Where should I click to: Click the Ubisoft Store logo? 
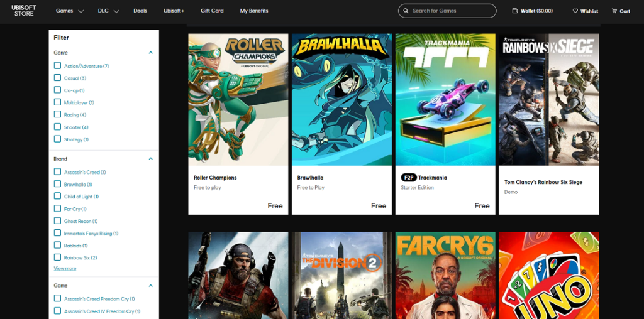click(24, 11)
